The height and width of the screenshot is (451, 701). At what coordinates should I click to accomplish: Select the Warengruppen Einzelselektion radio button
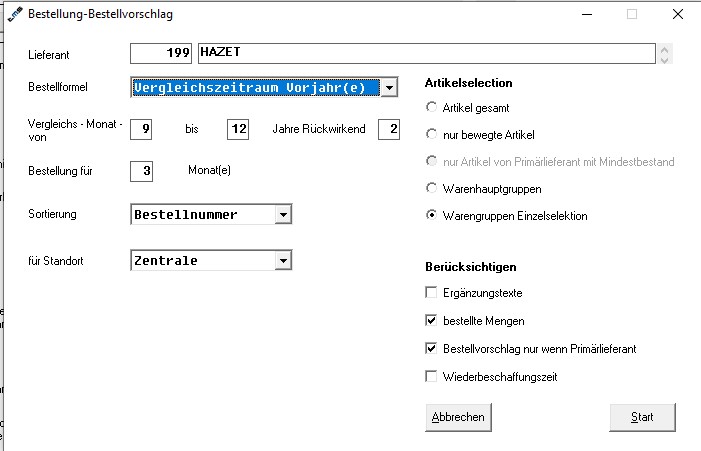point(431,215)
